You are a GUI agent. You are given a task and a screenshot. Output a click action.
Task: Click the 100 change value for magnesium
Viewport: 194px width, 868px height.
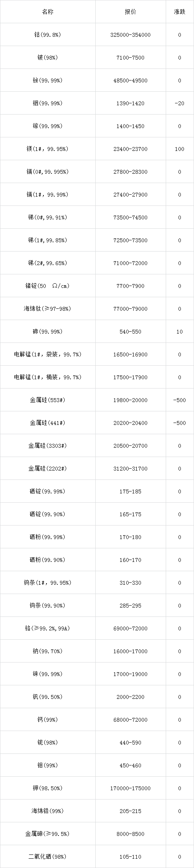[180, 149]
